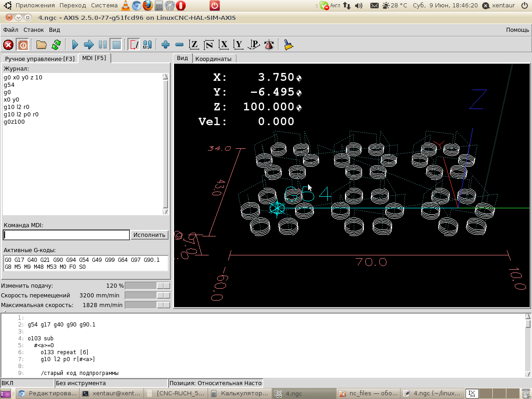Open the Файл menu
The width and height of the screenshot is (532, 399).
click(x=11, y=30)
